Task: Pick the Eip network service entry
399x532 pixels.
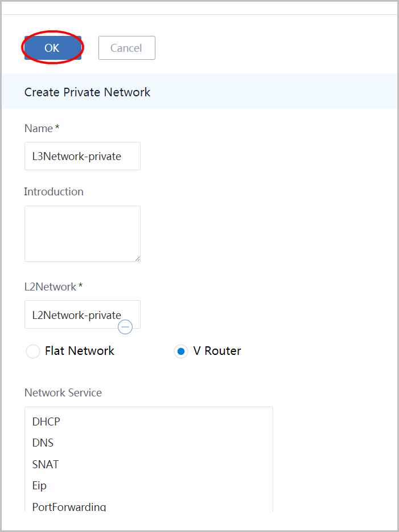Action: (39, 485)
